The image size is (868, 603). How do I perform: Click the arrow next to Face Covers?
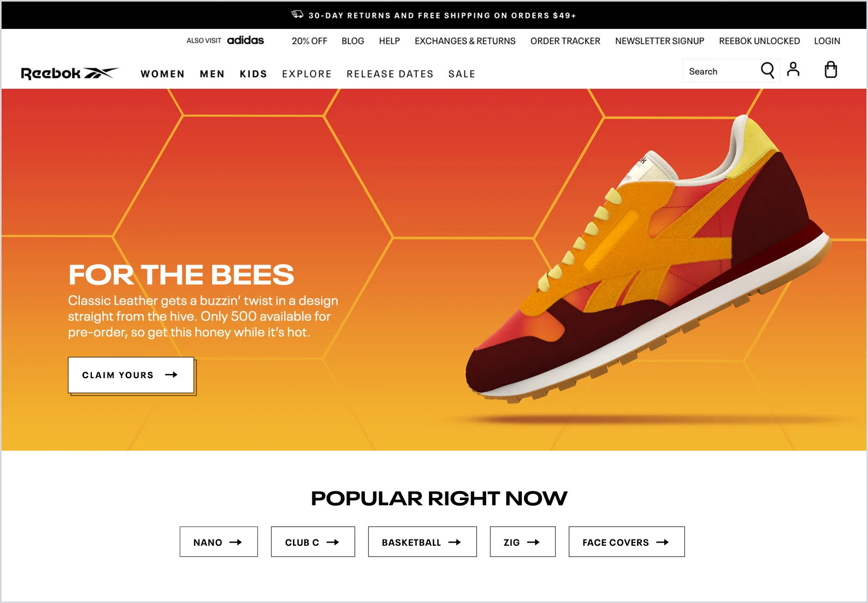coord(663,542)
